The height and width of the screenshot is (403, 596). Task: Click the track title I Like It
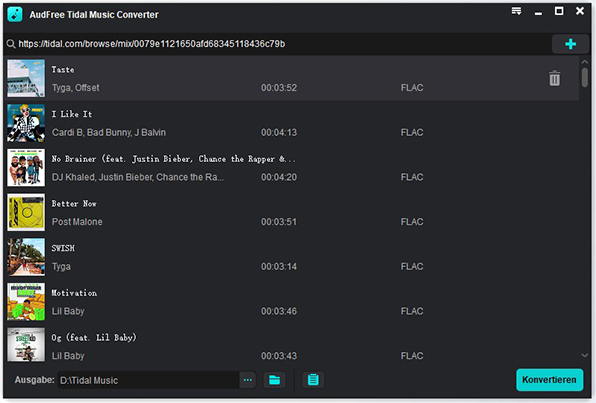click(x=72, y=114)
